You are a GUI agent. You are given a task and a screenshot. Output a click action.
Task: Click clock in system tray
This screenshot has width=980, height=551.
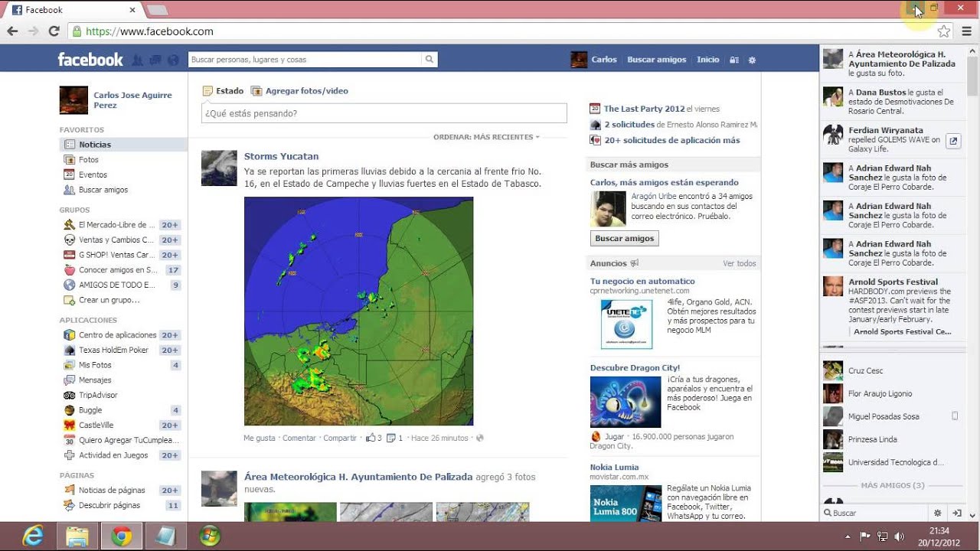[939, 536]
